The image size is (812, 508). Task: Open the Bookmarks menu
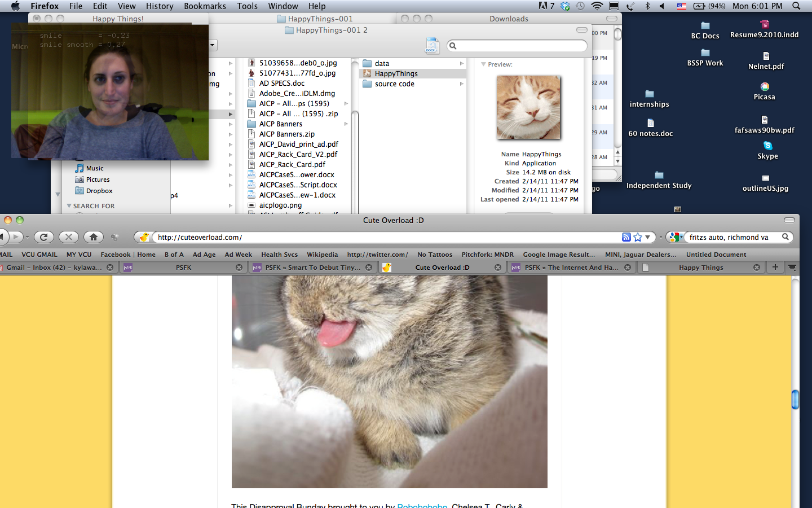click(x=205, y=6)
